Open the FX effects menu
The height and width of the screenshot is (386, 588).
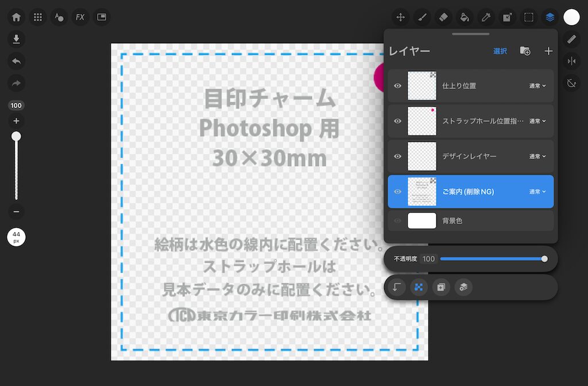[x=80, y=17]
